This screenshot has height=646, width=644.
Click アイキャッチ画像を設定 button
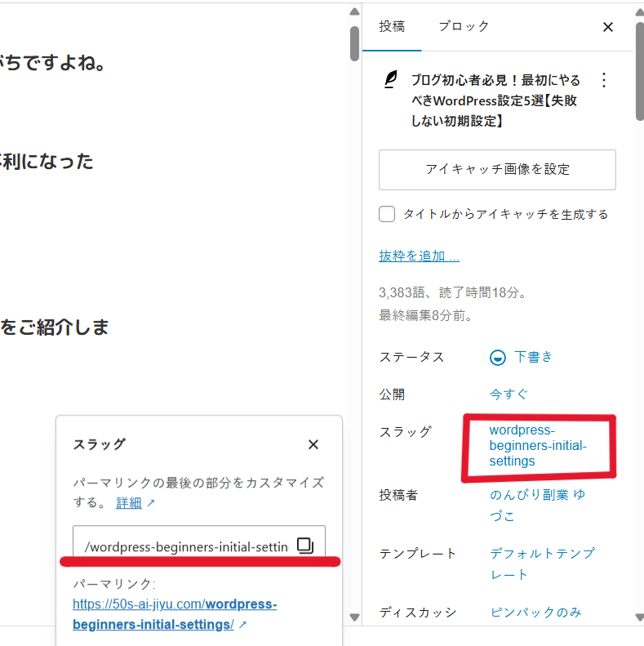pos(497,170)
